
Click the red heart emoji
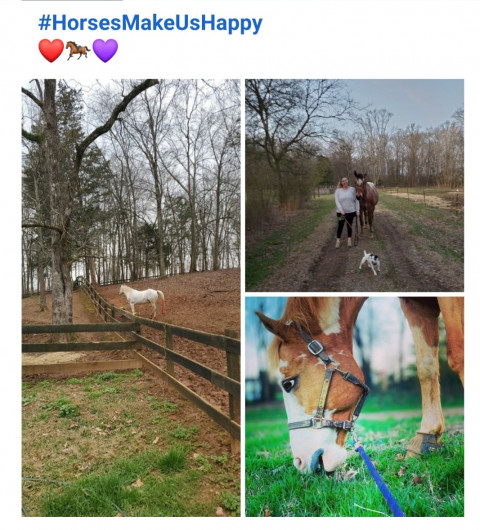point(51,50)
